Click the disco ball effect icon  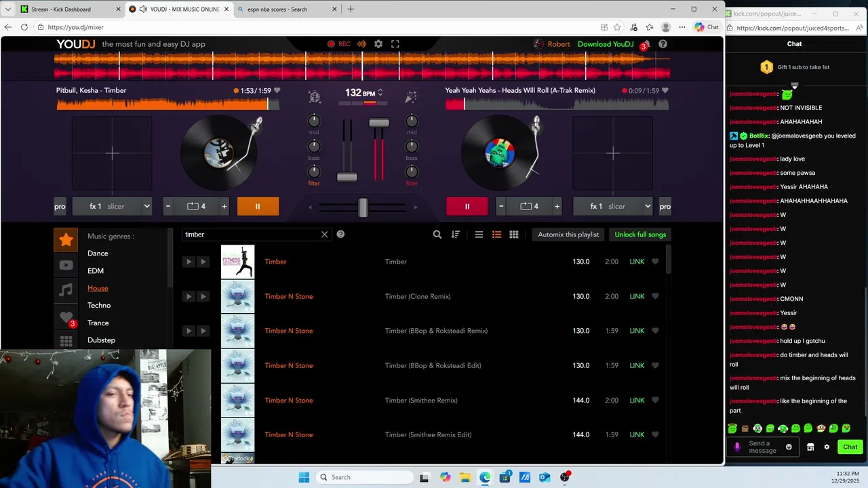314,97
